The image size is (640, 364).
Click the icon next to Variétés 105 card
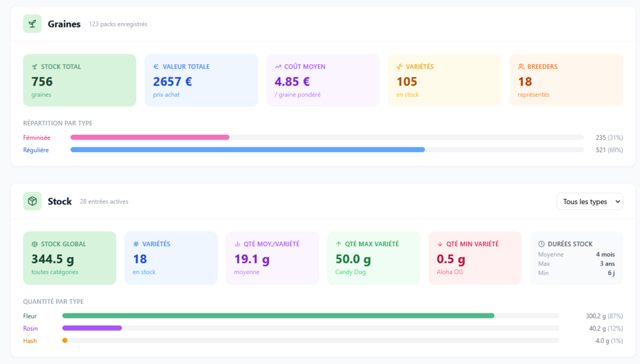pos(399,67)
